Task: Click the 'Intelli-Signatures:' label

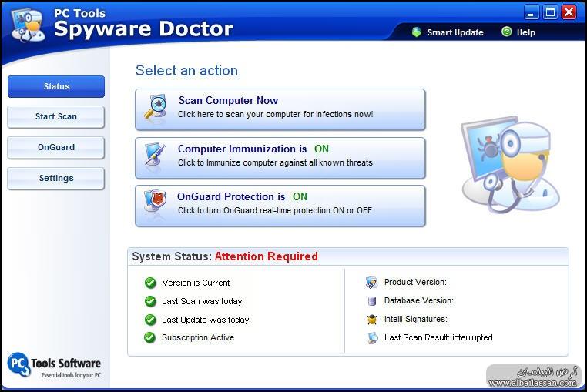Action: tap(415, 319)
